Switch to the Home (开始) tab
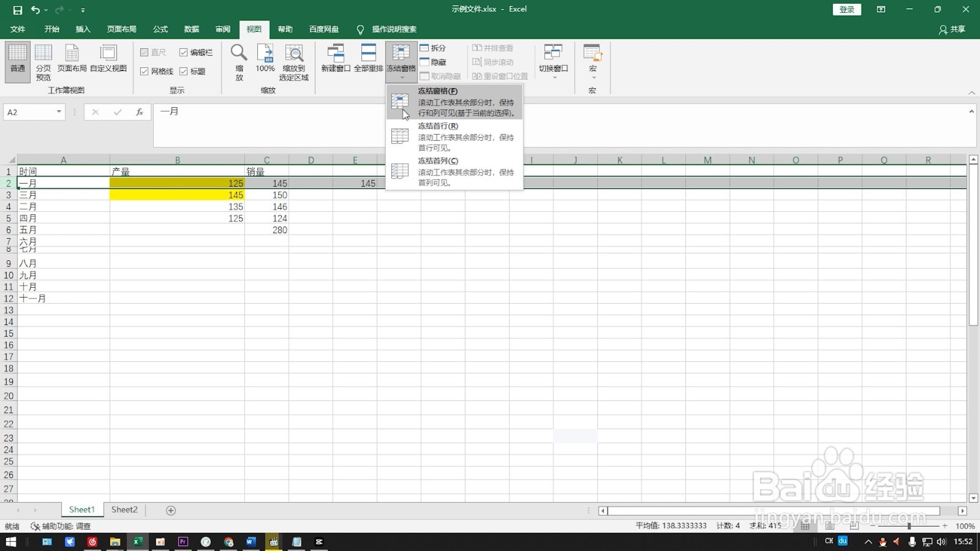 (51, 29)
